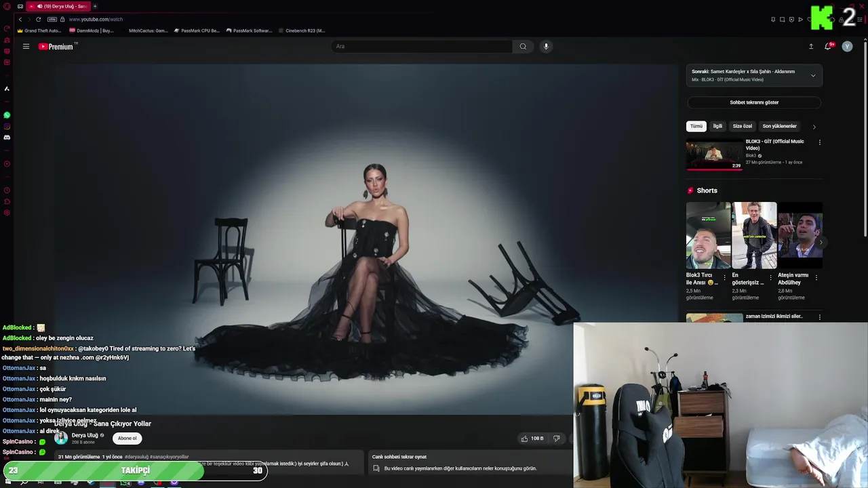Open Derya Uluğ channel name link

[85, 435]
